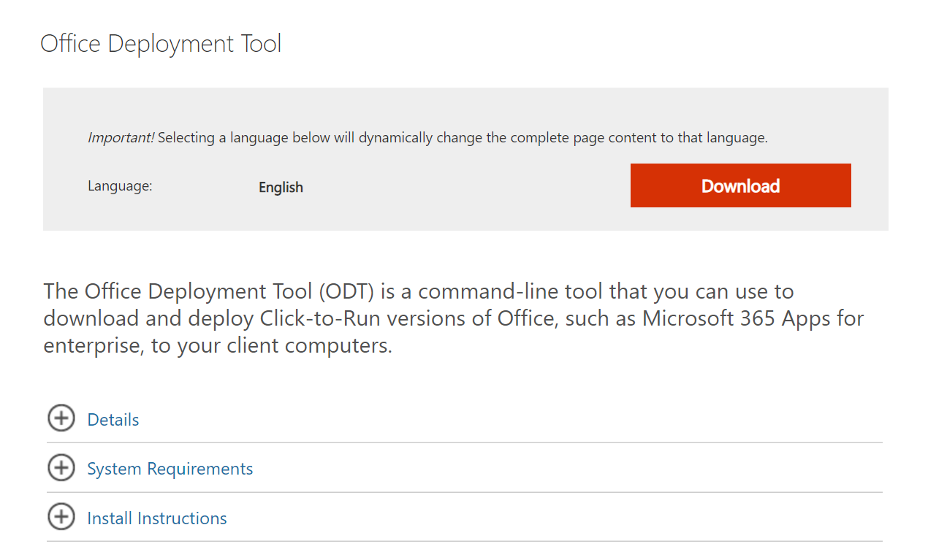Click the Language field label
Image resolution: width=928 pixels, height=560 pixels.
coord(120,186)
